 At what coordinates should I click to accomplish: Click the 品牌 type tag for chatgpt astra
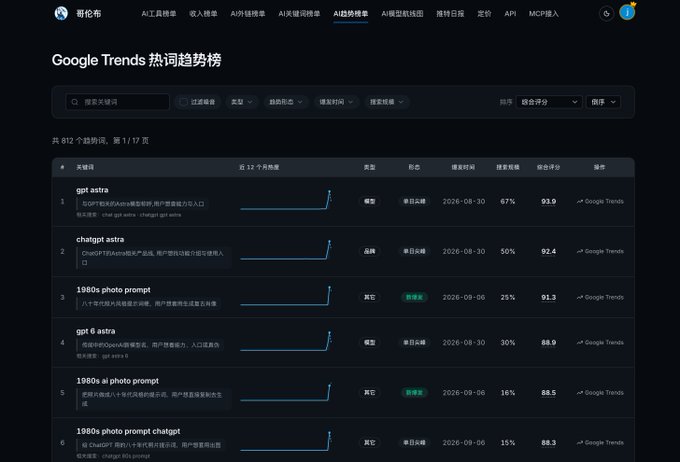click(x=369, y=251)
